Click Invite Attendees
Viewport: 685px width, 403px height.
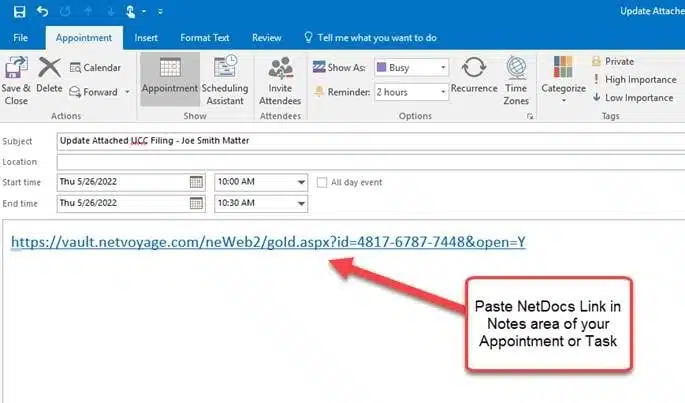click(x=280, y=81)
